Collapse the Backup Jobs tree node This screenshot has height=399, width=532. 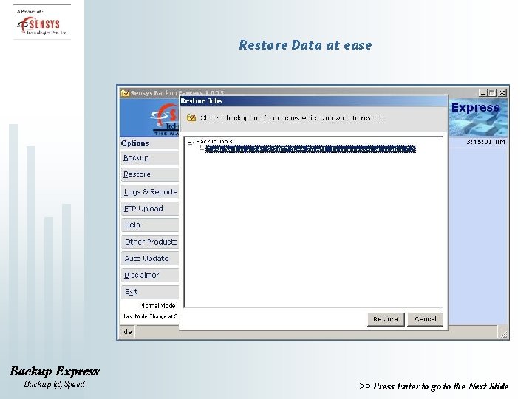tap(191, 142)
